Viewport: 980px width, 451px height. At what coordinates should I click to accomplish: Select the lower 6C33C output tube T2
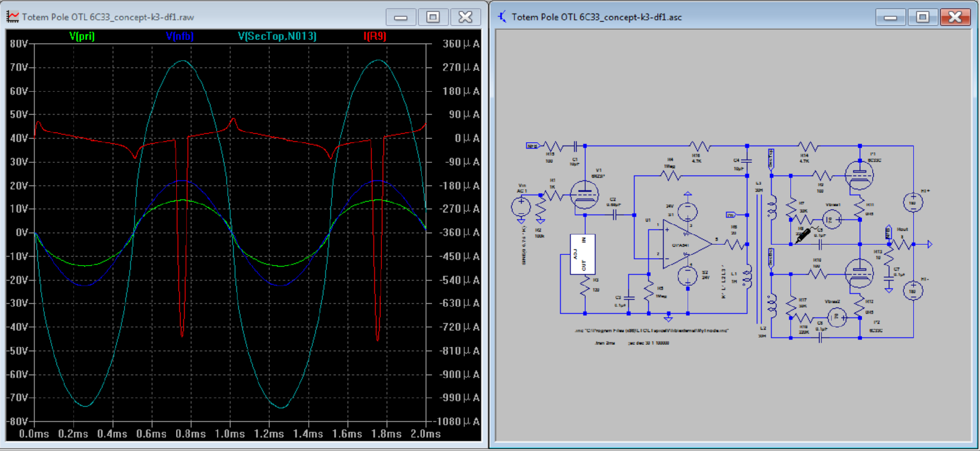[x=859, y=274]
